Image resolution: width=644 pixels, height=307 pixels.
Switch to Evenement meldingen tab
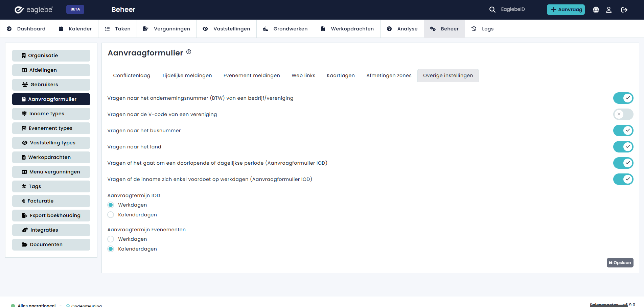pyautogui.click(x=252, y=75)
